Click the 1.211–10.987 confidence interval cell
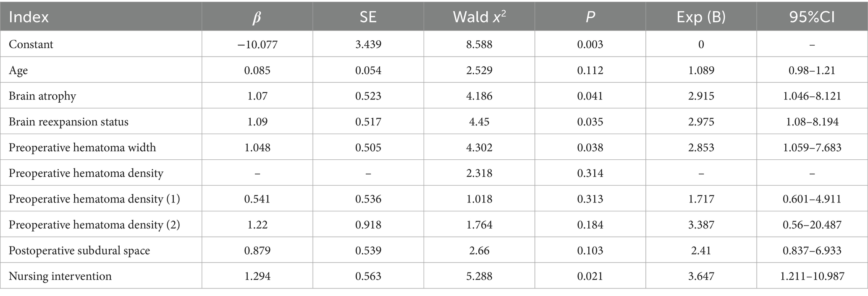The width and height of the screenshot is (868, 296). [x=812, y=276]
